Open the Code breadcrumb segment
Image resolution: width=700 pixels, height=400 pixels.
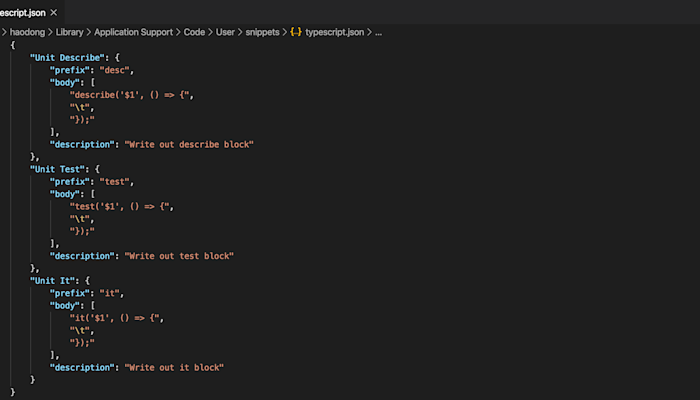(x=194, y=32)
